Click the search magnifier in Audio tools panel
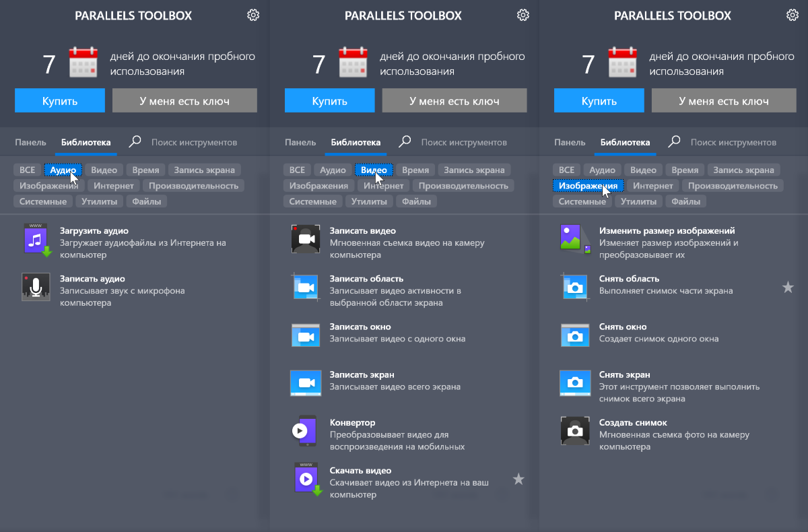This screenshot has height=532, width=808. click(x=135, y=141)
